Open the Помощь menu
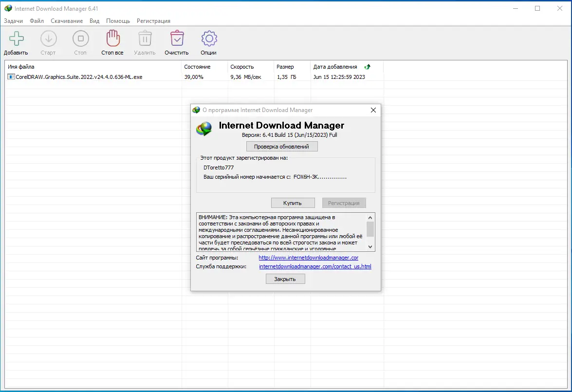Screen dimensions: 572x392 (118, 21)
